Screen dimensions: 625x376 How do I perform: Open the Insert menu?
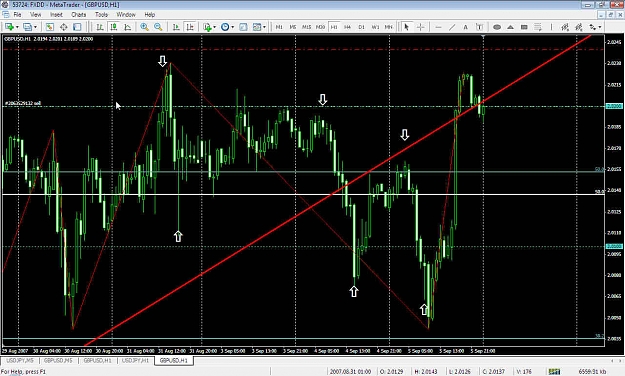(56, 14)
